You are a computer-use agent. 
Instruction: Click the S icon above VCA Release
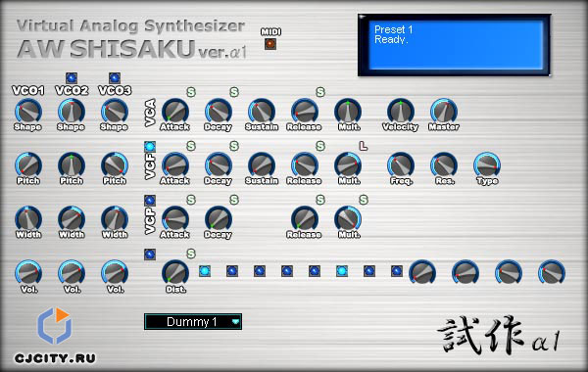320,92
